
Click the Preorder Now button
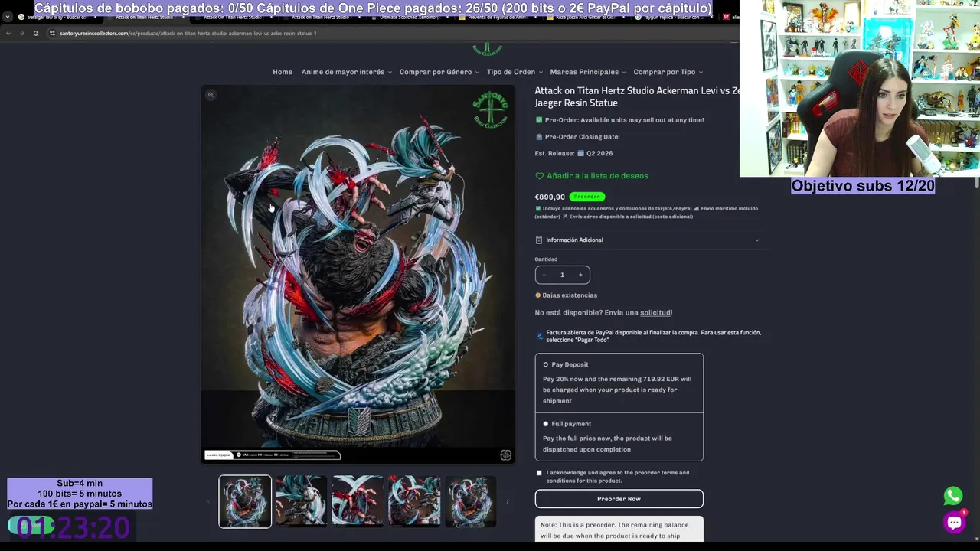(x=619, y=499)
